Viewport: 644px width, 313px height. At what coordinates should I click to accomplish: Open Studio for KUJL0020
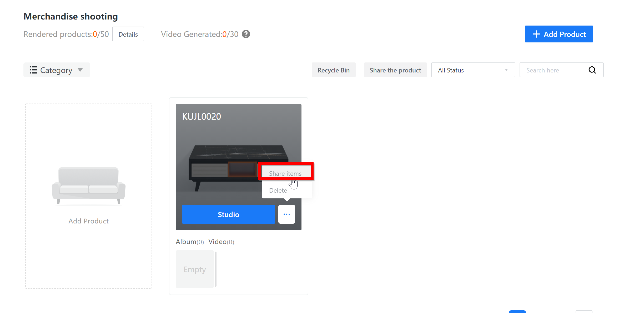point(228,214)
